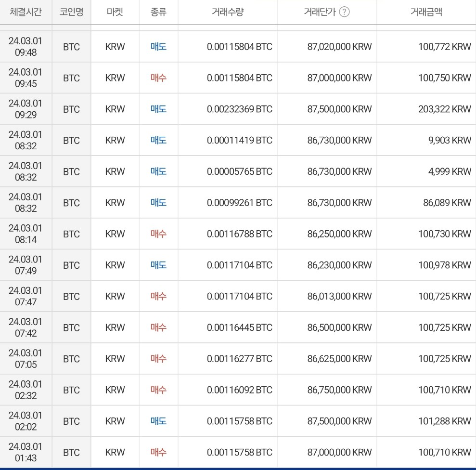This screenshot has width=476, height=470.
Task: Click 매도 type in the 09:29 row
Action: (x=158, y=109)
